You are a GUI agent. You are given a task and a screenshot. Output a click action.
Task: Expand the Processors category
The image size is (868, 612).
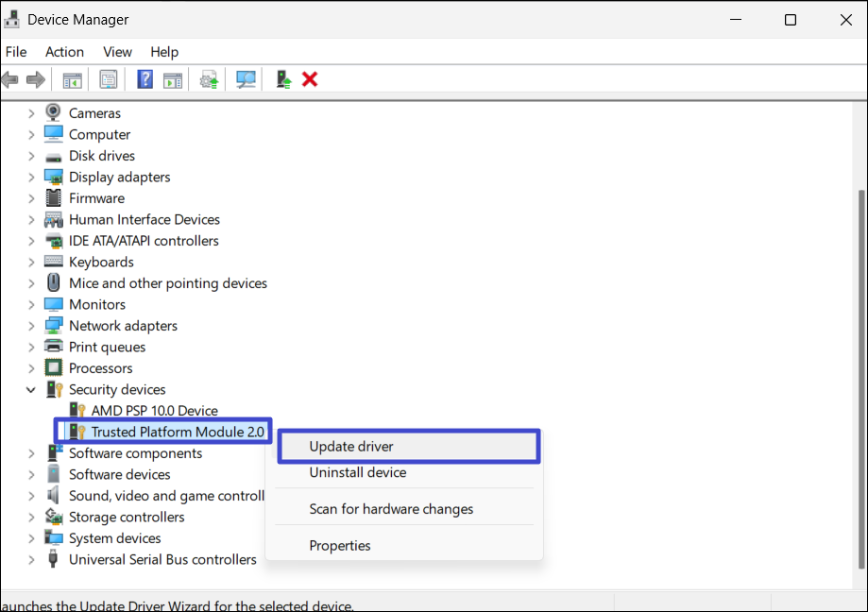click(x=31, y=368)
